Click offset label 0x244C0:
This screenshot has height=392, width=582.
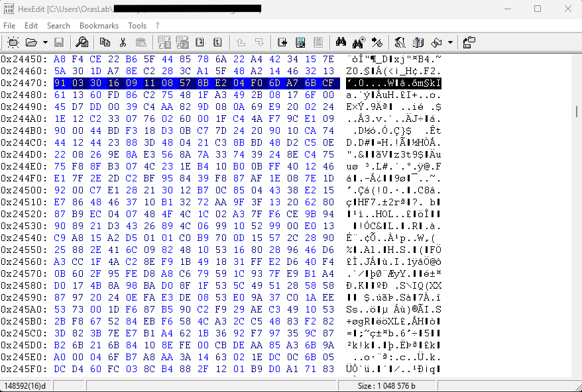coord(24,143)
